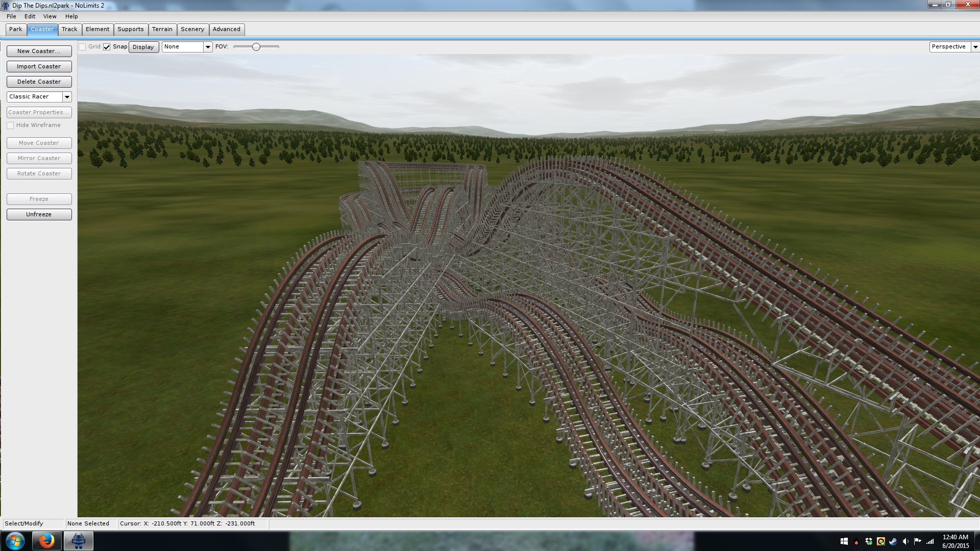Open the Dropbox tray icon

point(869,541)
